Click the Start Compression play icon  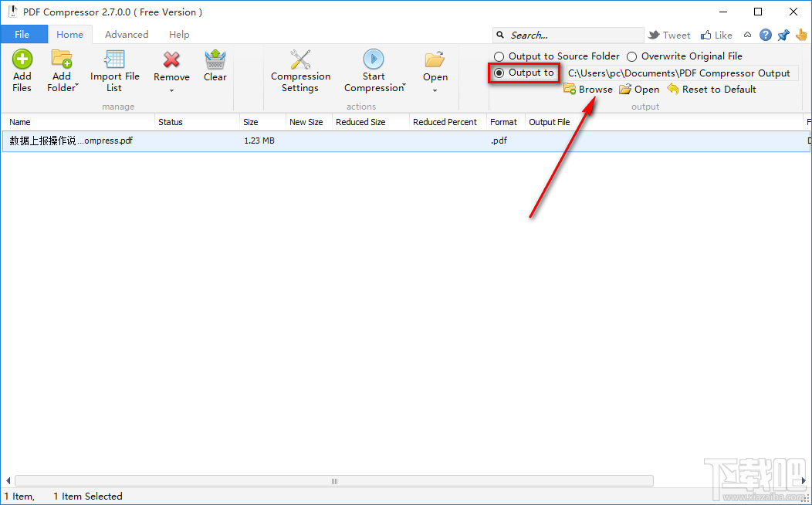[x=374, y=59]
